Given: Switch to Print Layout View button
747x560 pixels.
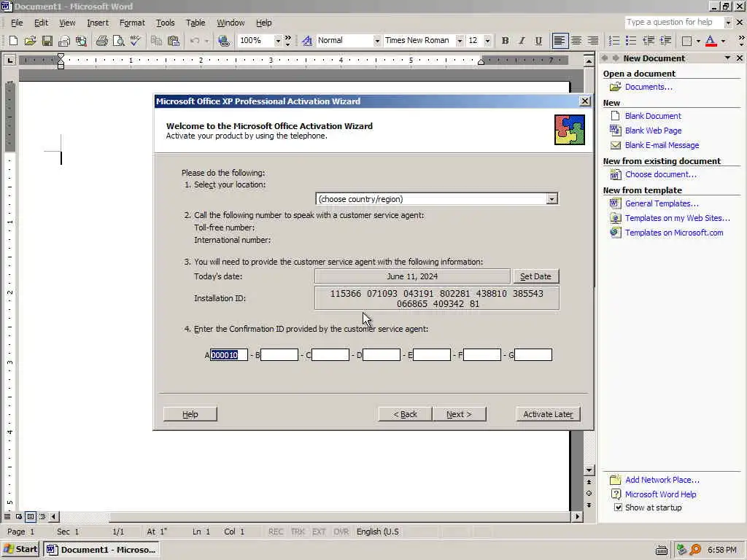Looking at the screenshot, I should tap(31, 517).
